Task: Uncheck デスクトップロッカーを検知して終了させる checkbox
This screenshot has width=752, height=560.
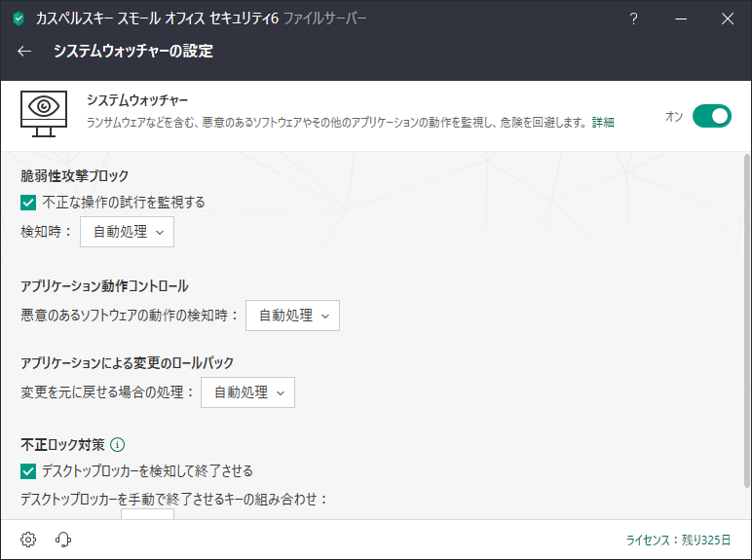Action: [28, 471]
